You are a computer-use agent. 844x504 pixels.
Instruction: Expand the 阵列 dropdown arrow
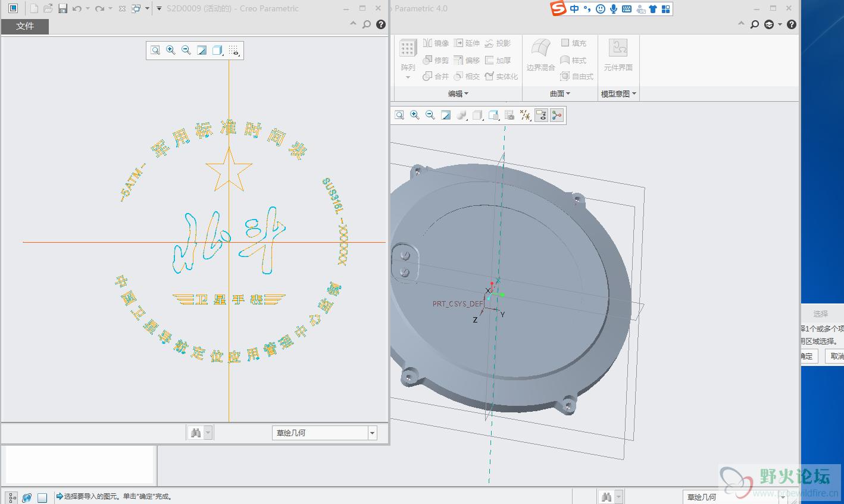pyautogui.click(x=408, y=77)
